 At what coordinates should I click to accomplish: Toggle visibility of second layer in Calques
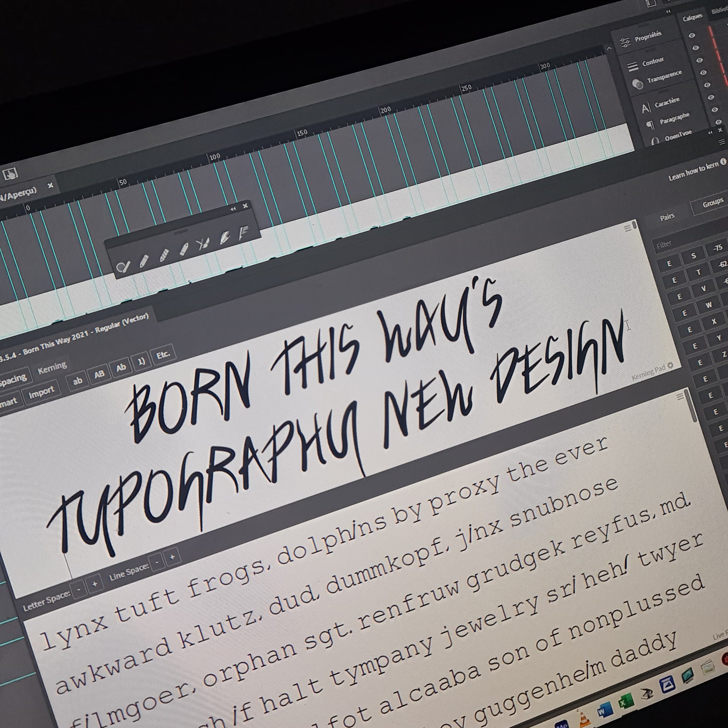696,48
